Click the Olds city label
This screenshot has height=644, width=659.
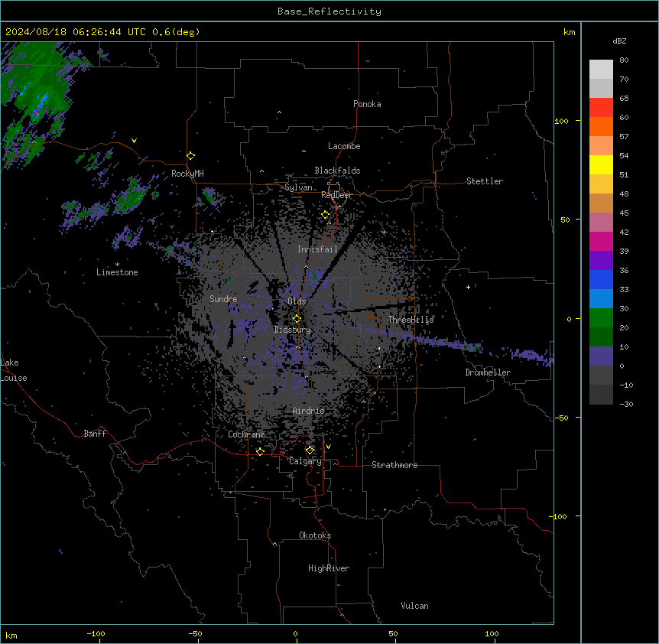pos(297,301)
